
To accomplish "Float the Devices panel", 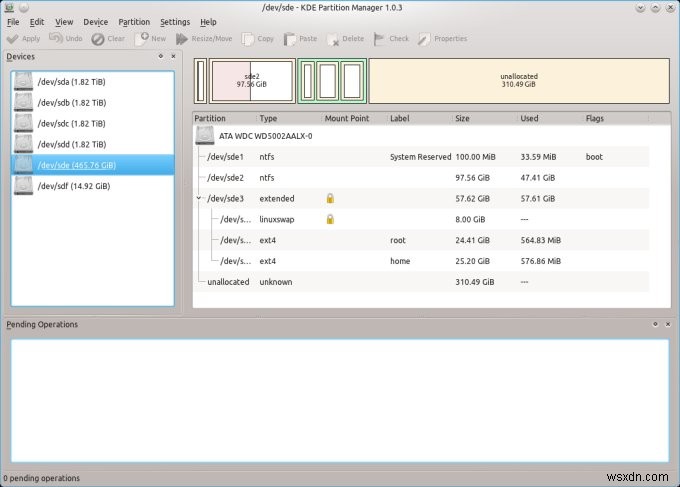I will pyautogui.click(x=161, y=57).
